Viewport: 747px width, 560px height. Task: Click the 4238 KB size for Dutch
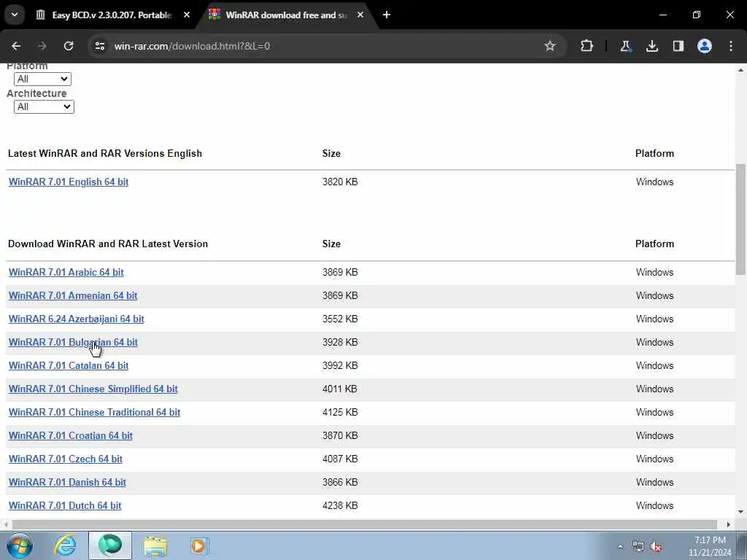340,506
